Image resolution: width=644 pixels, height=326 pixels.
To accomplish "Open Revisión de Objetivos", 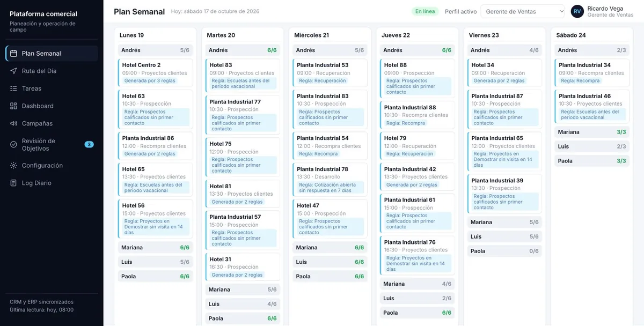I will click(52, 144).
